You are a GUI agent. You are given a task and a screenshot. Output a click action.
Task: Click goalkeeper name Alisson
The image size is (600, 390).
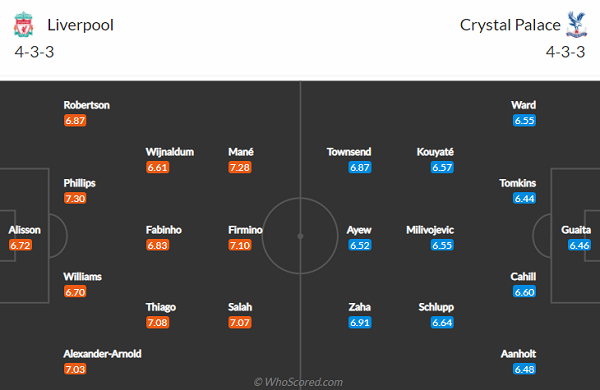[24, 230]
